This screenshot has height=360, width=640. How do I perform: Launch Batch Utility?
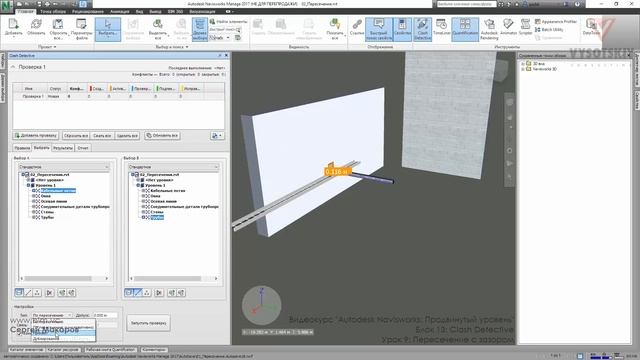549,29
